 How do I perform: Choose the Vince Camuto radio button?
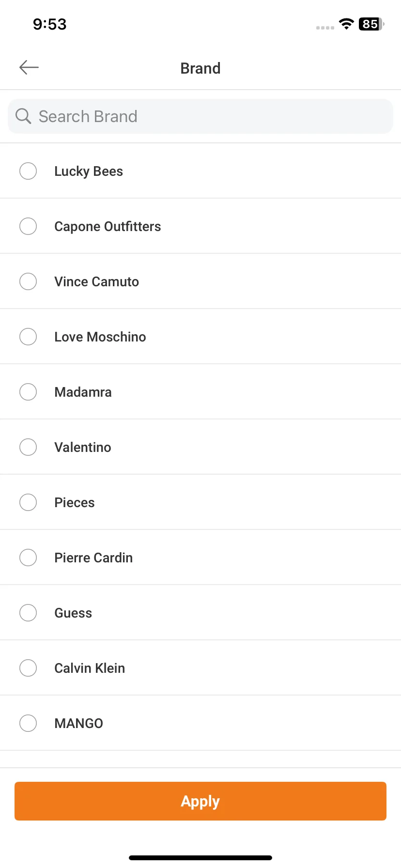[28, 281]
